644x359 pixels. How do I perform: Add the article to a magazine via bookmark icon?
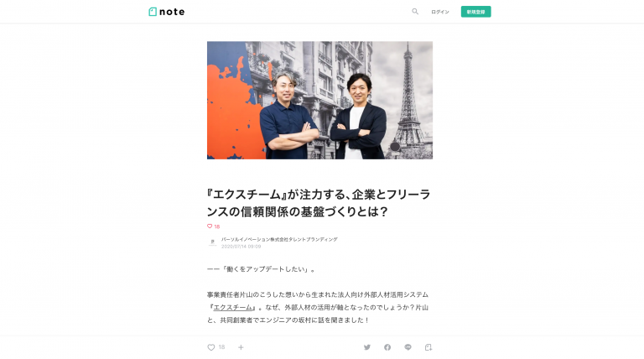[428, 347]
